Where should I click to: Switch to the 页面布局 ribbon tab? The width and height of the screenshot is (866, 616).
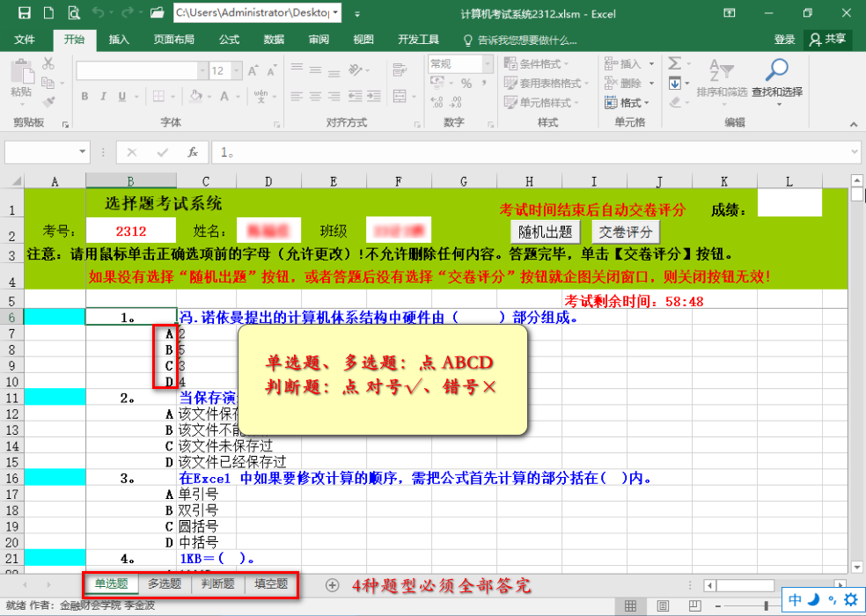pos(173,40)
